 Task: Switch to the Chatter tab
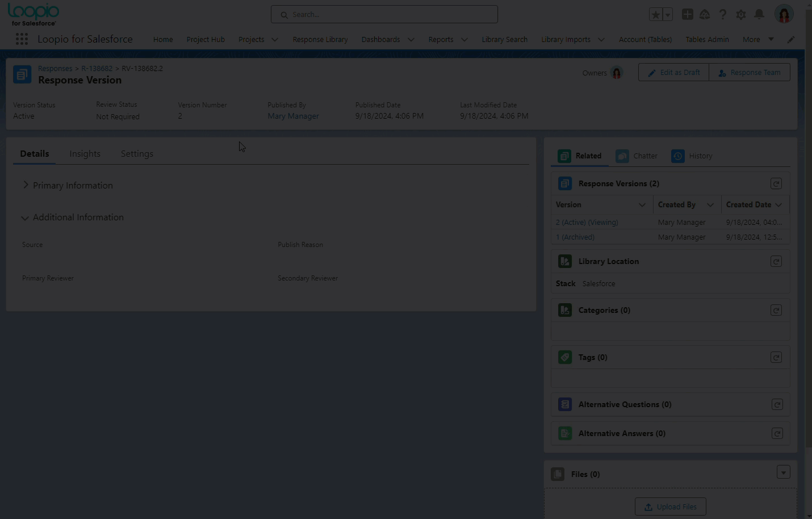[637, 156]
